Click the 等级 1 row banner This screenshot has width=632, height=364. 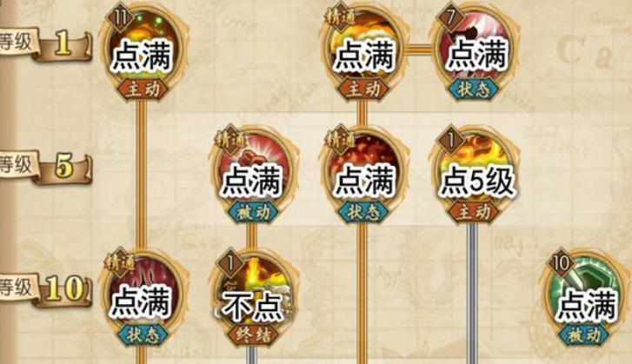45,44
